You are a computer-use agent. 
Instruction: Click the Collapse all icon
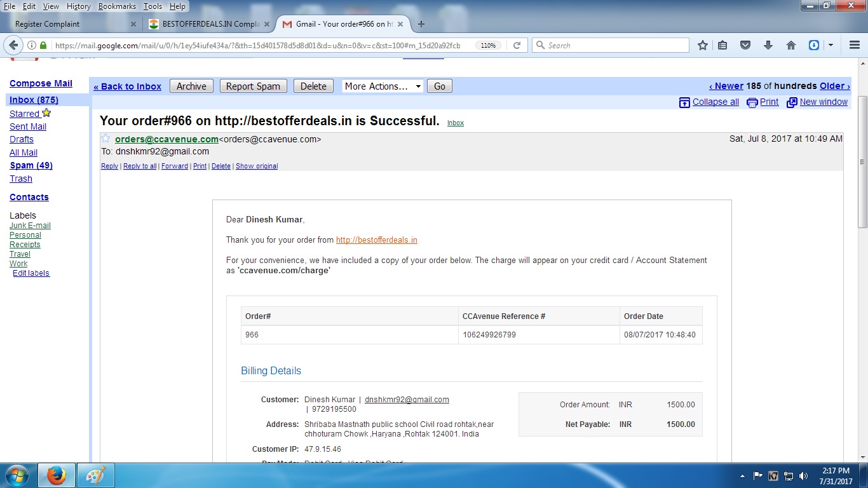684,102
